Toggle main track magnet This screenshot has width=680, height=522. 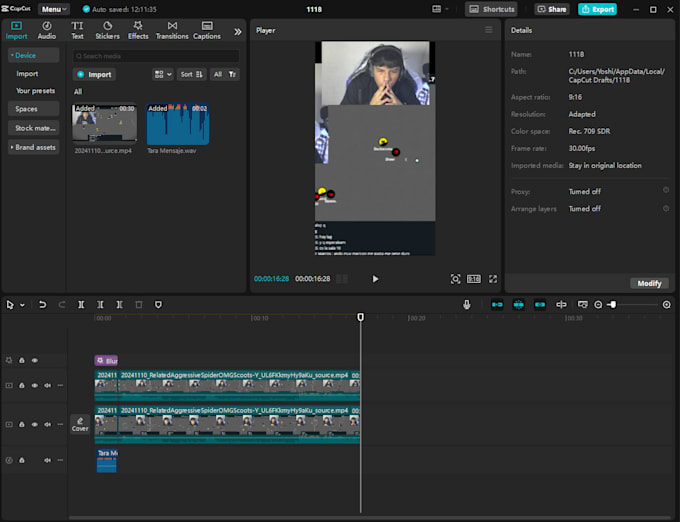(497, 305)
